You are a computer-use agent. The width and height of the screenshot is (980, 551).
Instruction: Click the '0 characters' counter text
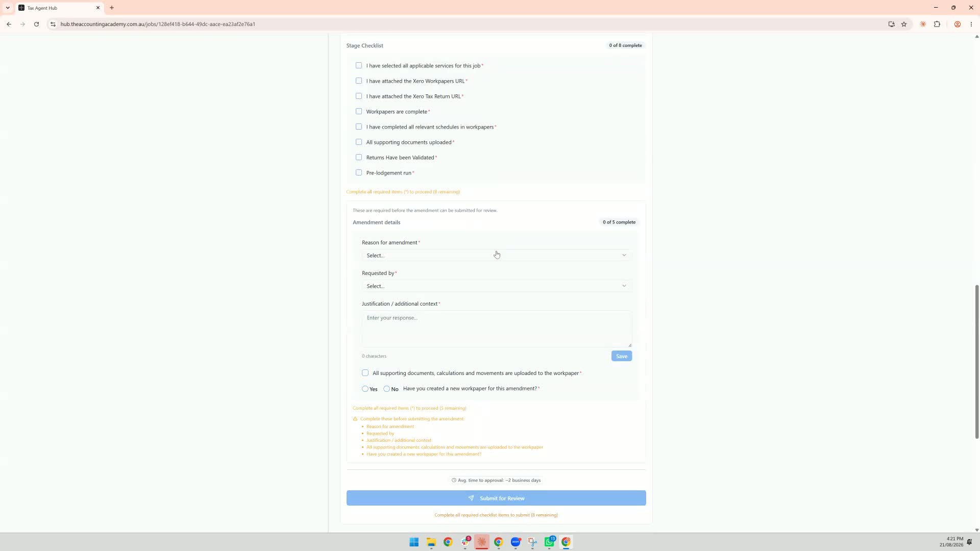point(374,356)
